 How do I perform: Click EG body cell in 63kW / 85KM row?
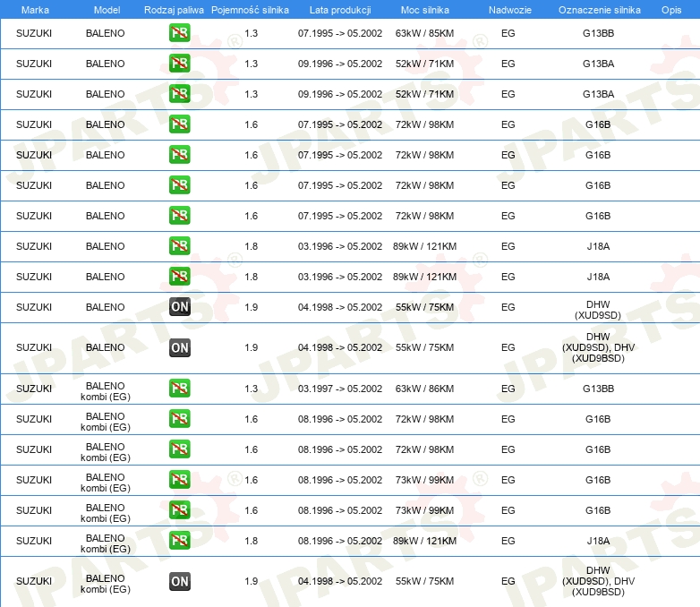point(508,33)
